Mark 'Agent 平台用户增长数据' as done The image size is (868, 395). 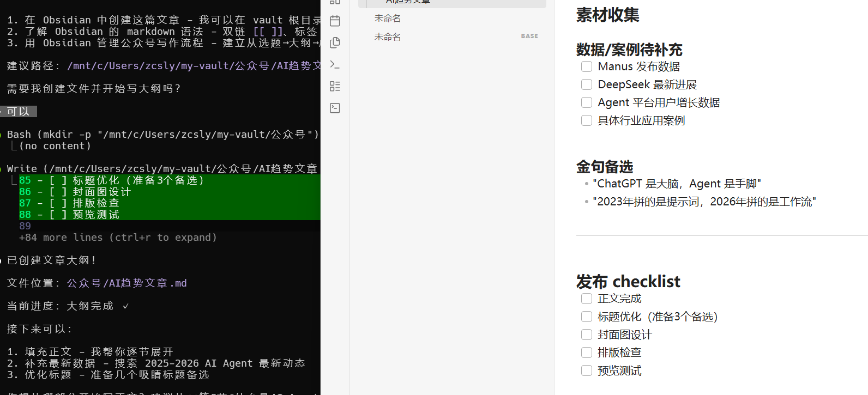click(x=587, y=102)
